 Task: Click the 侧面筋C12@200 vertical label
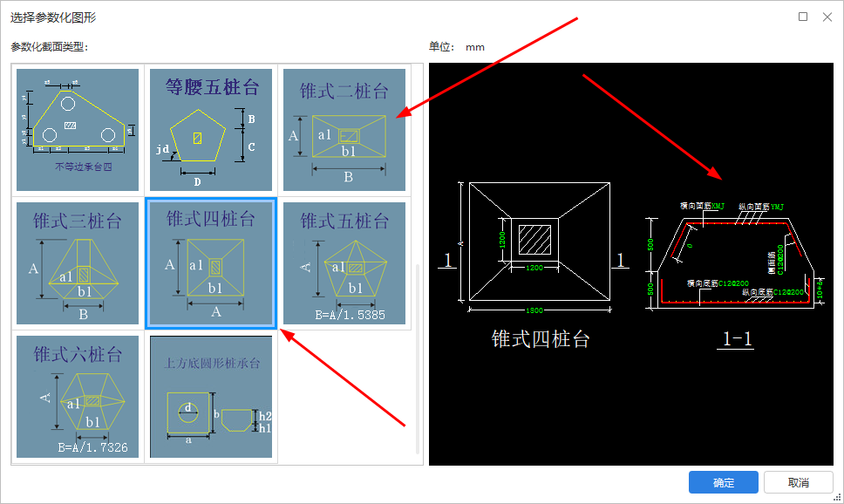776,260
